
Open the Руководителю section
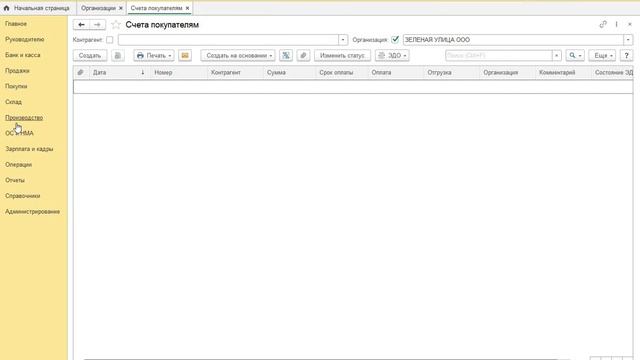pos(24,40)
